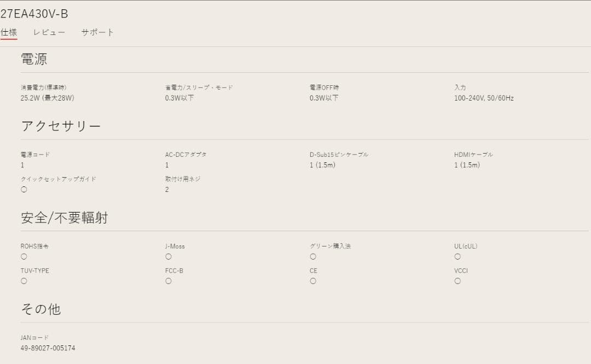Click the CE certification indicator
Image resolution: width=591 pixels, height=364 pixels.
tap(313, 280)
